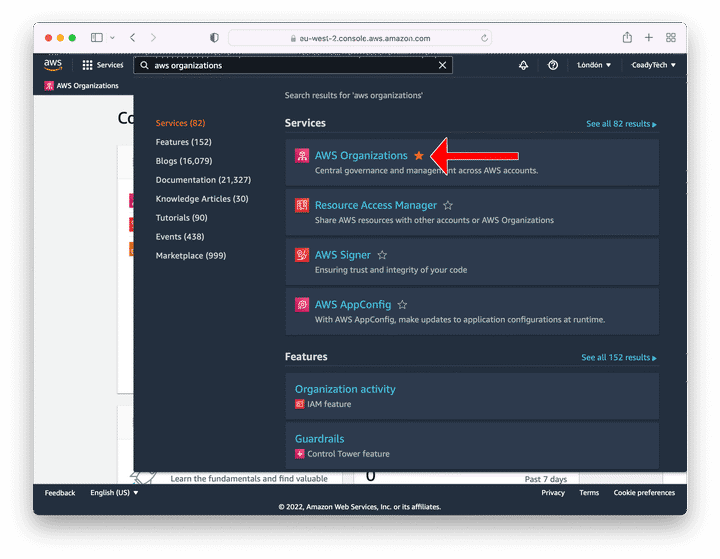Click the IAM feature icon under Organization activity
This screenshot has height=559, width=720.
coord(299,404)
